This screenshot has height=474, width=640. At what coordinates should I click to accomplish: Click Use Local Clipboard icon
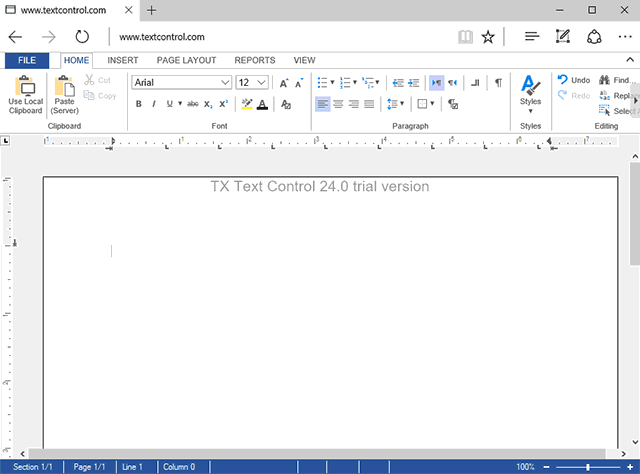(25, 95)
